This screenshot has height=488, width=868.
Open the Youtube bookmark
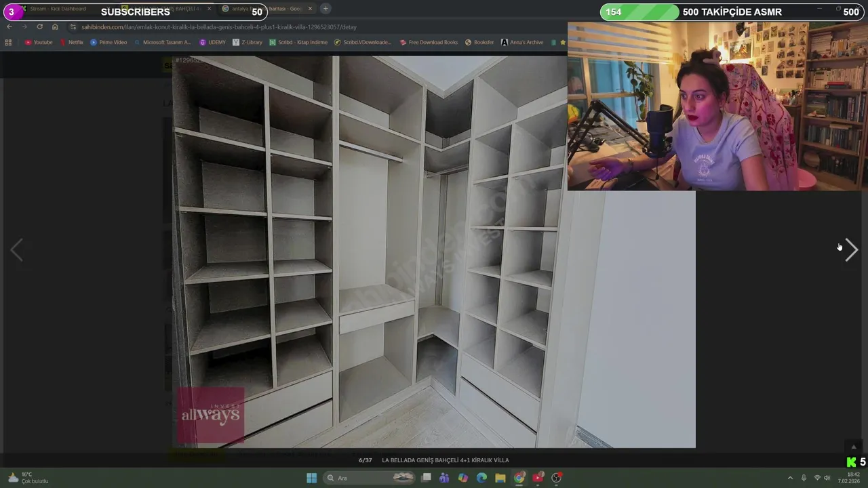point(39,42)
